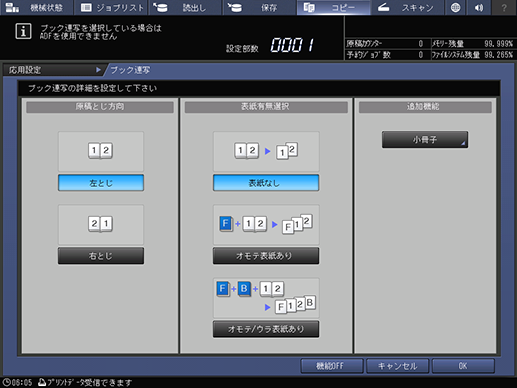This screenshot has height=388, width=517.
Task: Click the ブック連写 breadcrumb label
Action: 130,70
